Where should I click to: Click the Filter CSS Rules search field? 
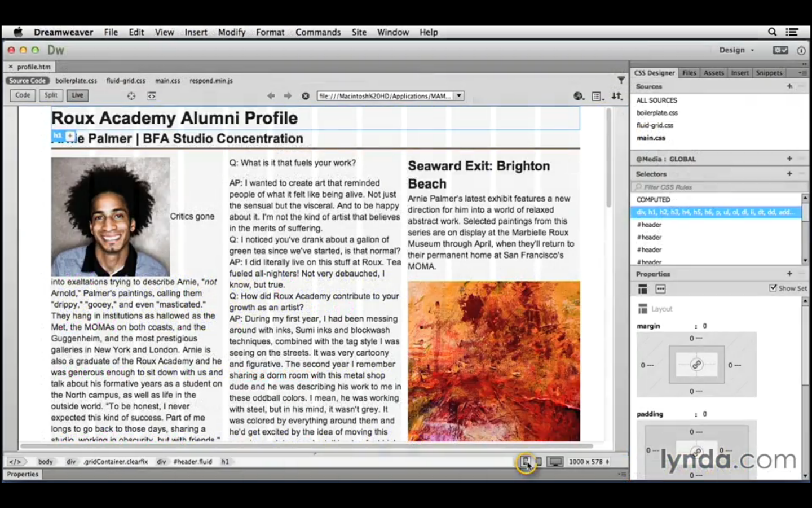coord(716,187)
